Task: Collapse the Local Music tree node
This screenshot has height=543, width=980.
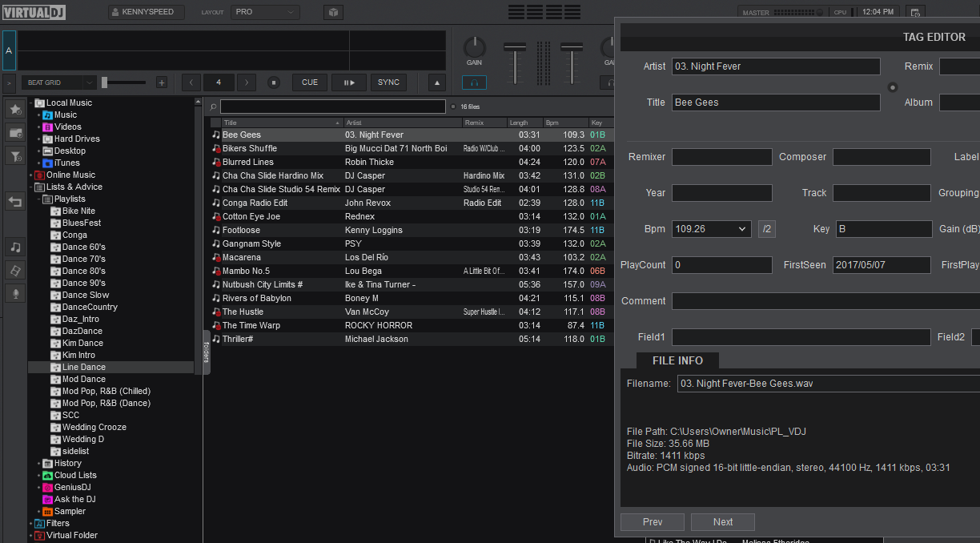Action: (x=31, y=103)
